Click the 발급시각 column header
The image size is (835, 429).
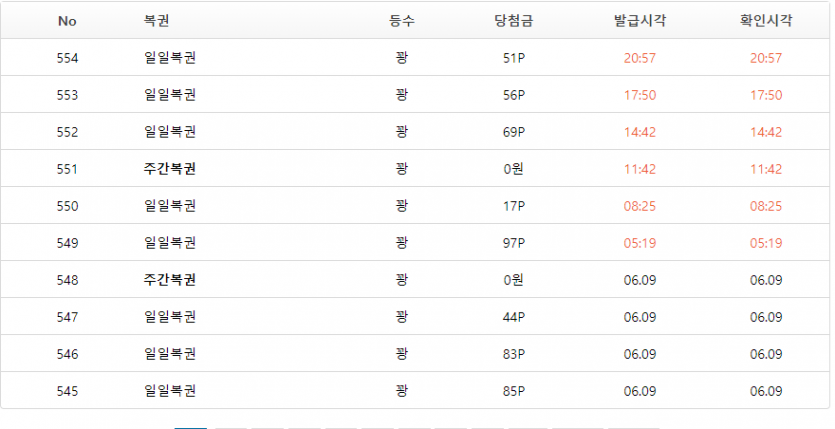point(640,21)
